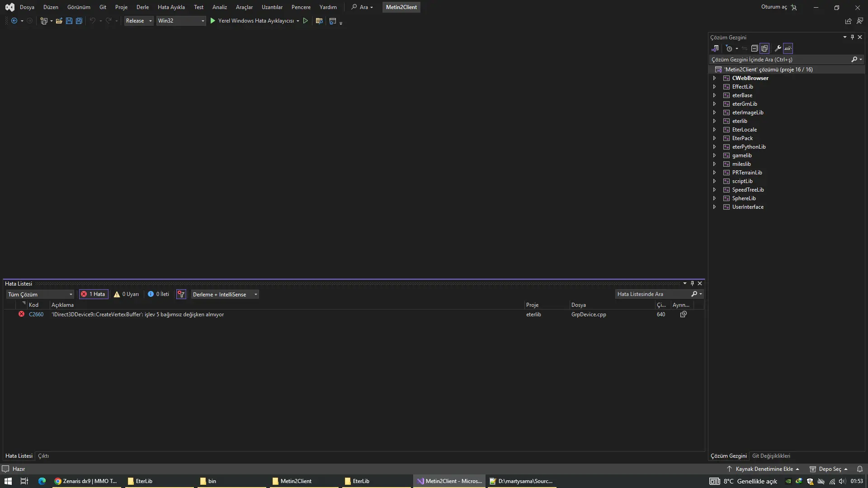Toggle the 0 Uyarı warnings filter
Screen dimensions: 868x488
point(126,294)
